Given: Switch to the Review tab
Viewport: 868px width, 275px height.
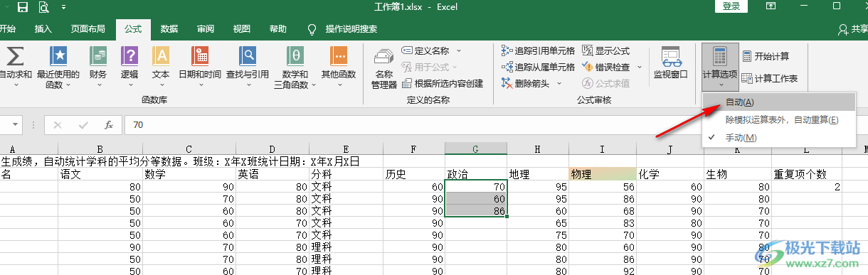Looking at the screenshot, I should (x=206, y=29).
